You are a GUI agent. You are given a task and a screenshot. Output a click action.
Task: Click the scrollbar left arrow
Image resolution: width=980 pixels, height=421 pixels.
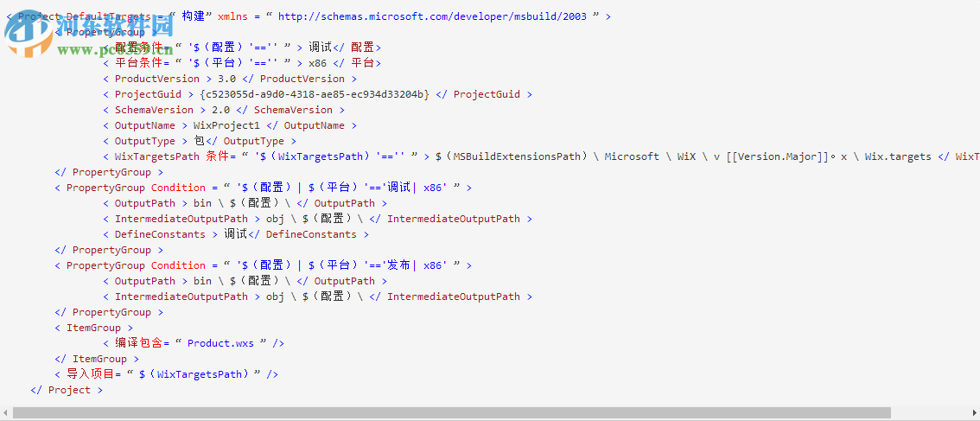[x=5, y=413]
